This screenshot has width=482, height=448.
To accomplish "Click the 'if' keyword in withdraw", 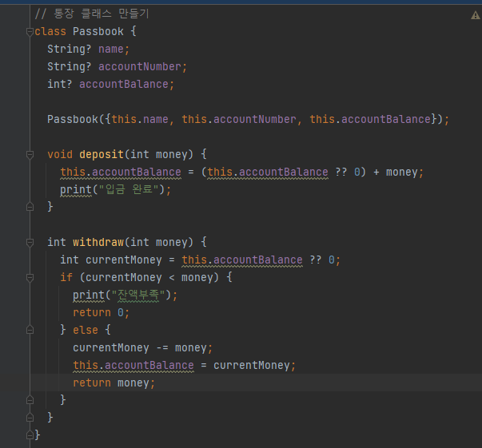I will pyautogui.click(x=66, y=278).
